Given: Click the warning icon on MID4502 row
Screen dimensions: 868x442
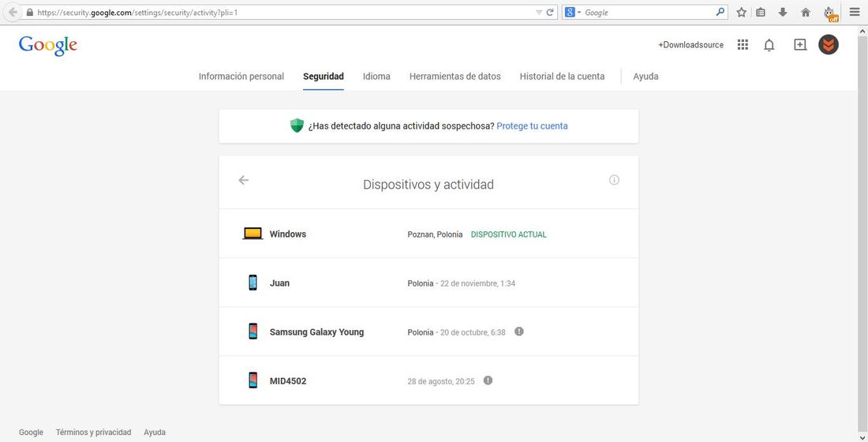Looking at the screenshot, I should tap(488, 380).
